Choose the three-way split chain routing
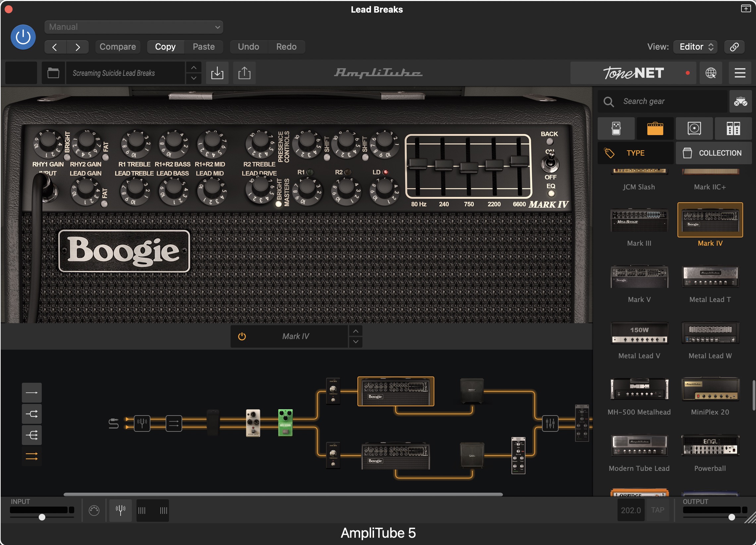This screenshot has height=545, width=756. (x=32, y=435)
